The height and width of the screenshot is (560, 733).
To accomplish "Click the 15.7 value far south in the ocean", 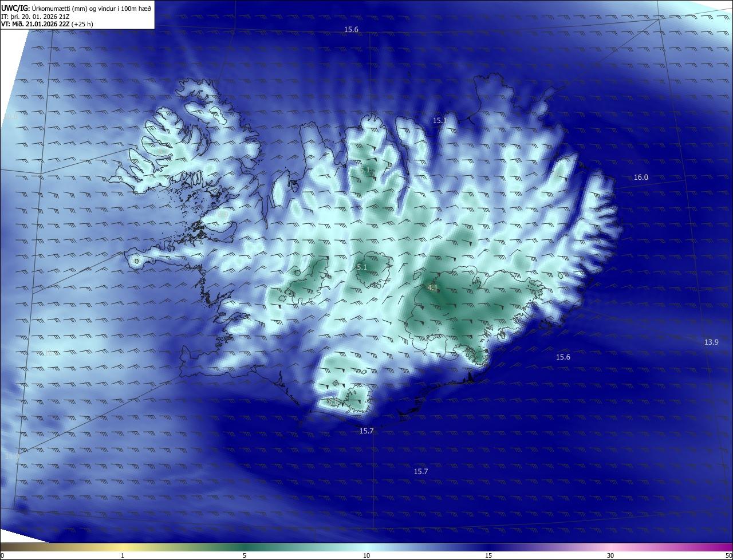I will [x=420, y=472].
